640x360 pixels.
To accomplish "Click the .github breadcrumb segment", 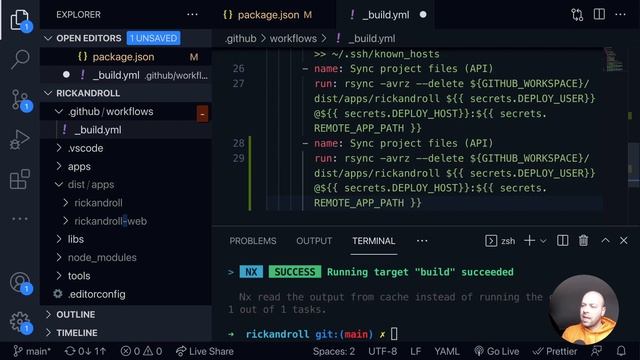I will 241,38.
